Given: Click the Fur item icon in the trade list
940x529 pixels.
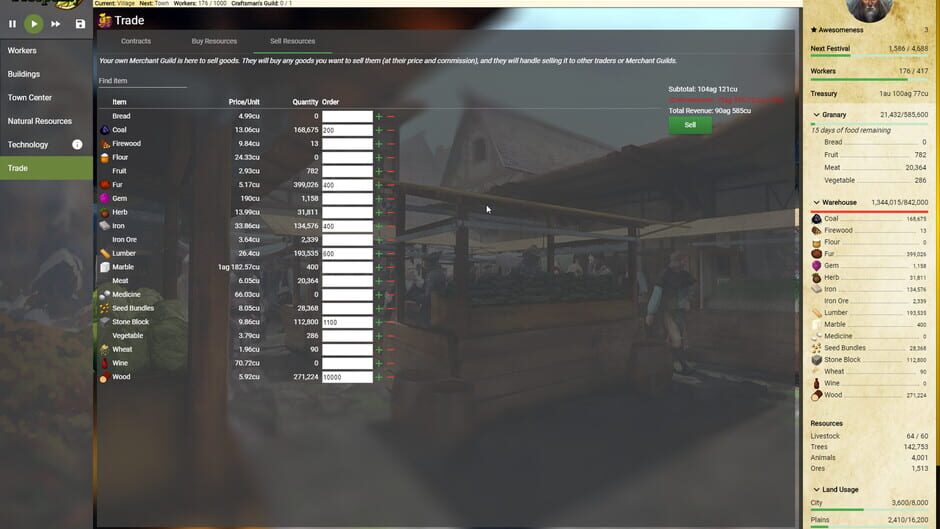Looking at the screenshot, I should [105, 185].
